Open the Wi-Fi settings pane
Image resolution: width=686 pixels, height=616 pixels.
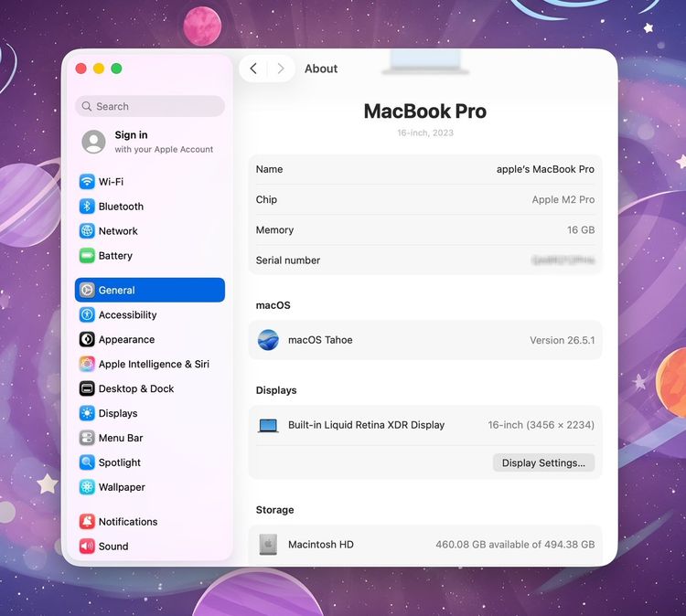click(x=150, y=182)
